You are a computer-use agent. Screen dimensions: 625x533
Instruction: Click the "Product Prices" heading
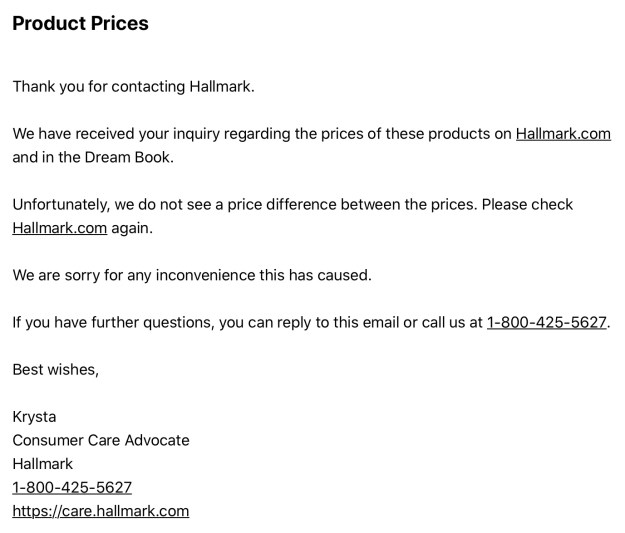pos(80,24)
